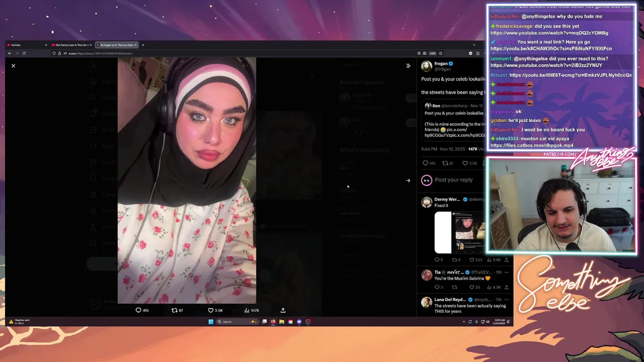This screenshot has width=644, height=362.
Task: Share Tia's reply
Action: click(x=507, y=287)
